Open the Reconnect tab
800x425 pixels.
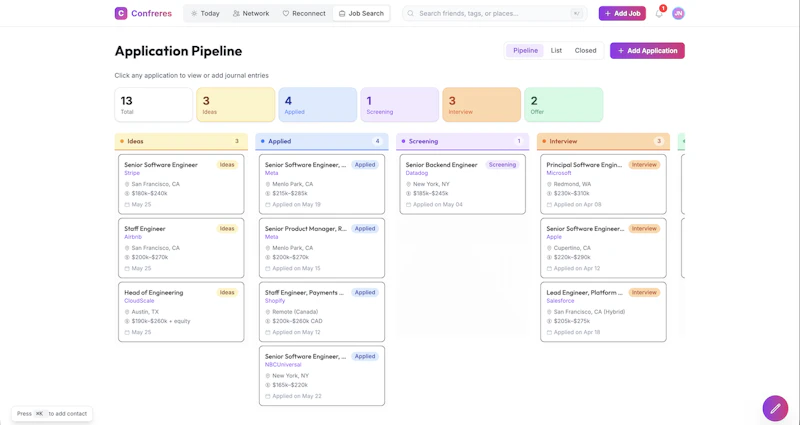(304, 13)
